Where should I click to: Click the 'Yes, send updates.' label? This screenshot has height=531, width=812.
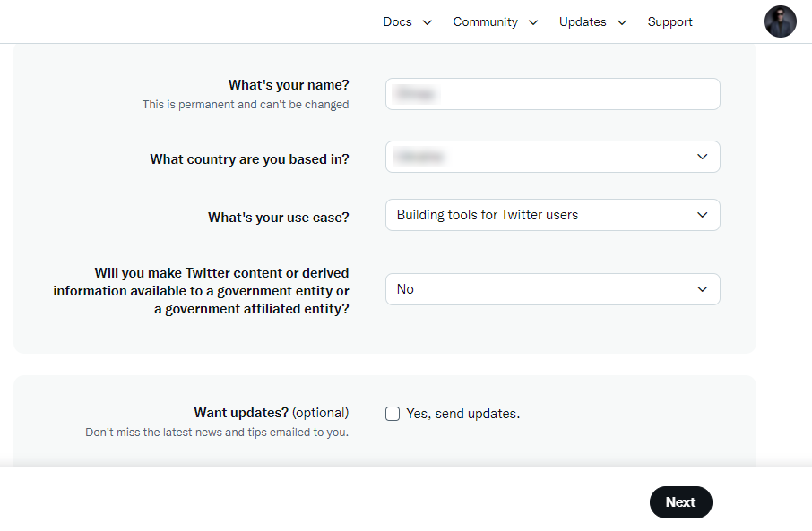(x=462, y=414)
